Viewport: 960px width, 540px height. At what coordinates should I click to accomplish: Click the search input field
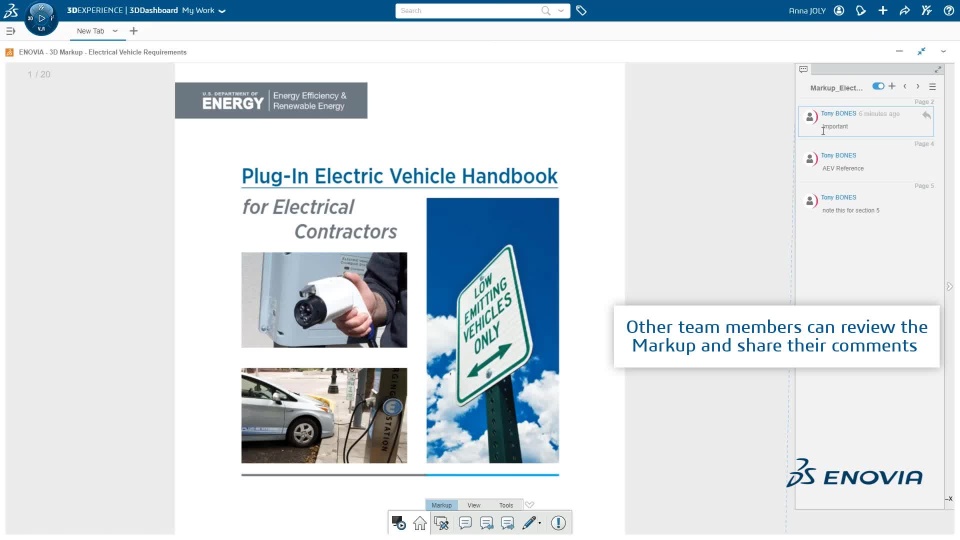pyautogui.click(x=468, y=10)
